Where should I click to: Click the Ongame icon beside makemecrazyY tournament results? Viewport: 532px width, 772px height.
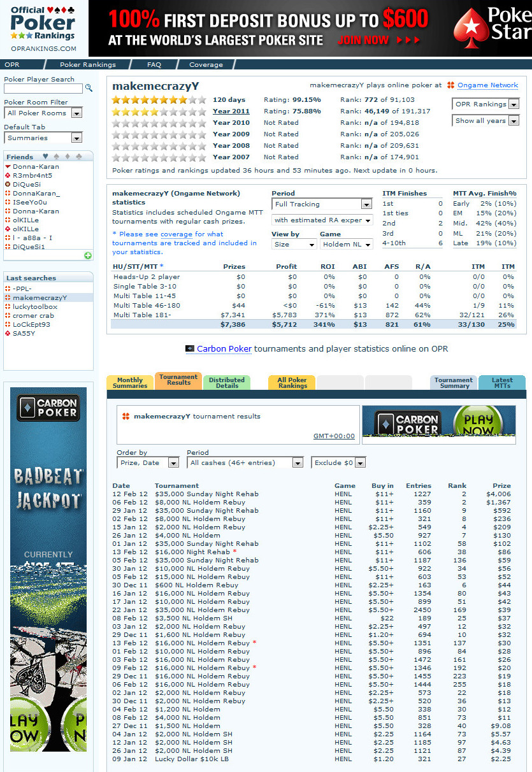(x=126, y=416)
